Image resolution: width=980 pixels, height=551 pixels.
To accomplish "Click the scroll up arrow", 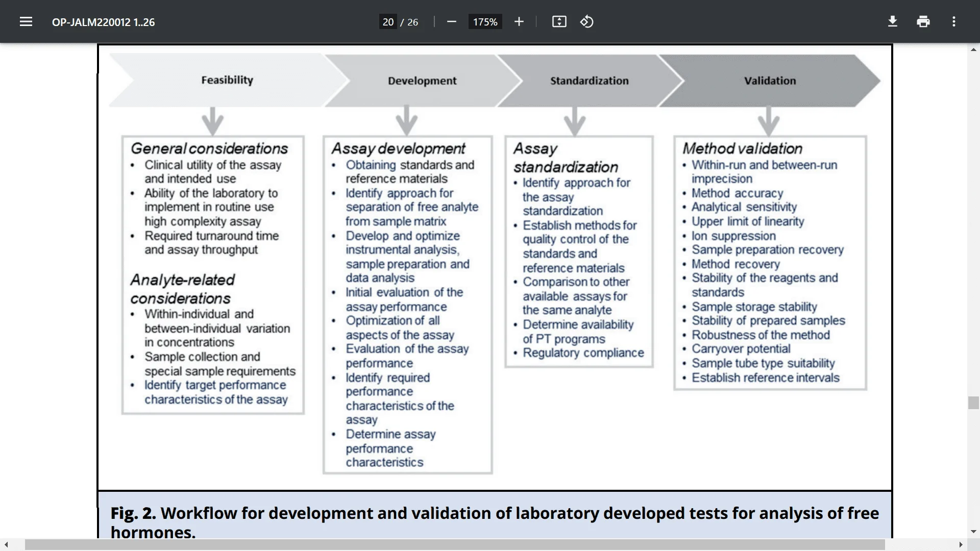I will coord(973,49).
